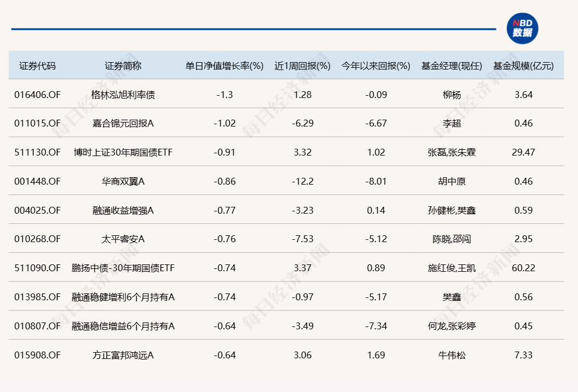Click the year-to-date return -8.01

[x=376, y=181]
